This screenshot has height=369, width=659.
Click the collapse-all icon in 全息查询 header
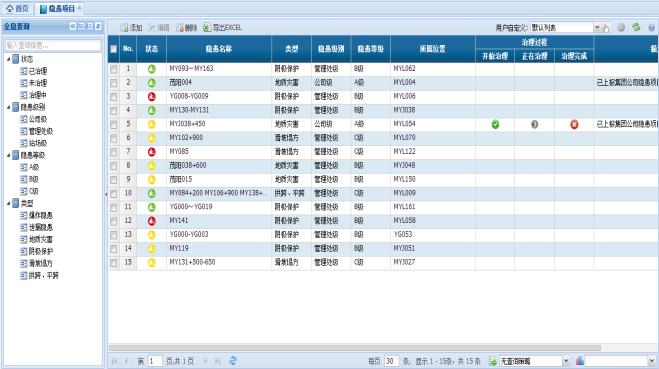[x=90, y=26]
